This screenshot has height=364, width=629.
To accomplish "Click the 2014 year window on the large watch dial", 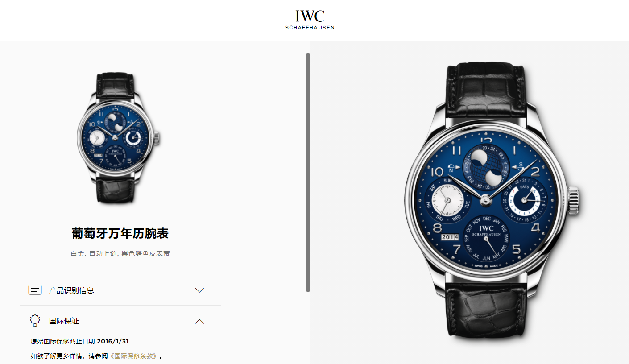I will tap(450, 238).
